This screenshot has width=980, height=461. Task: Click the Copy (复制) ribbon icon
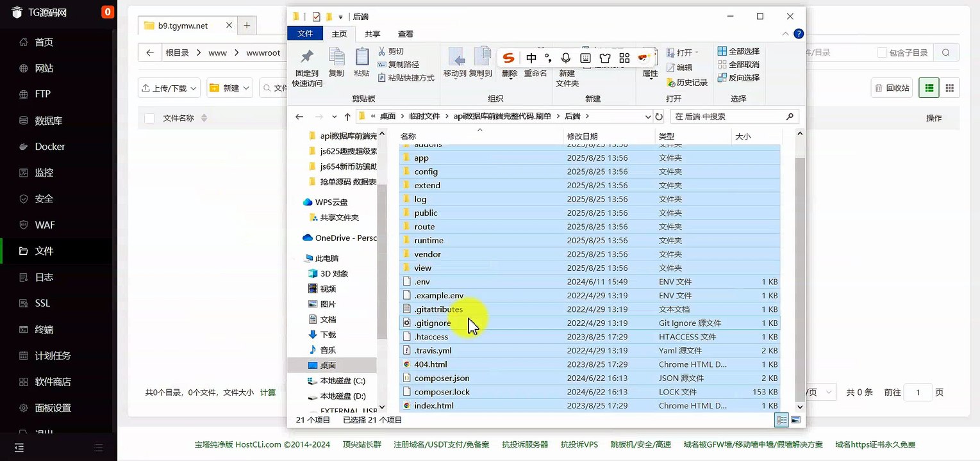pyautogui.click(x=336, y=57)
